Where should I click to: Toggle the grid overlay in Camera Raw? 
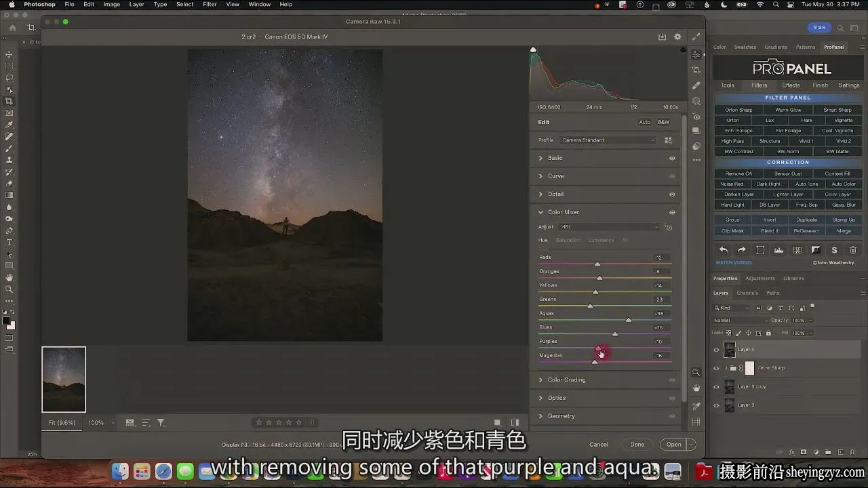coord(696,422)
